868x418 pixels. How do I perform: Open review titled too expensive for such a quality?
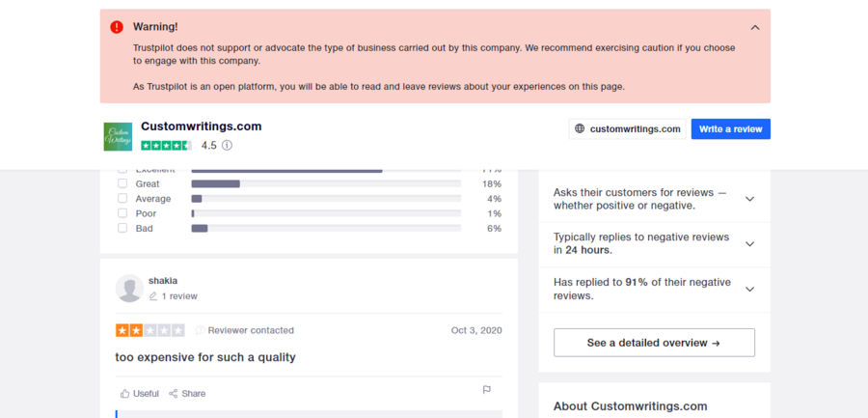(x=205, y=357)
